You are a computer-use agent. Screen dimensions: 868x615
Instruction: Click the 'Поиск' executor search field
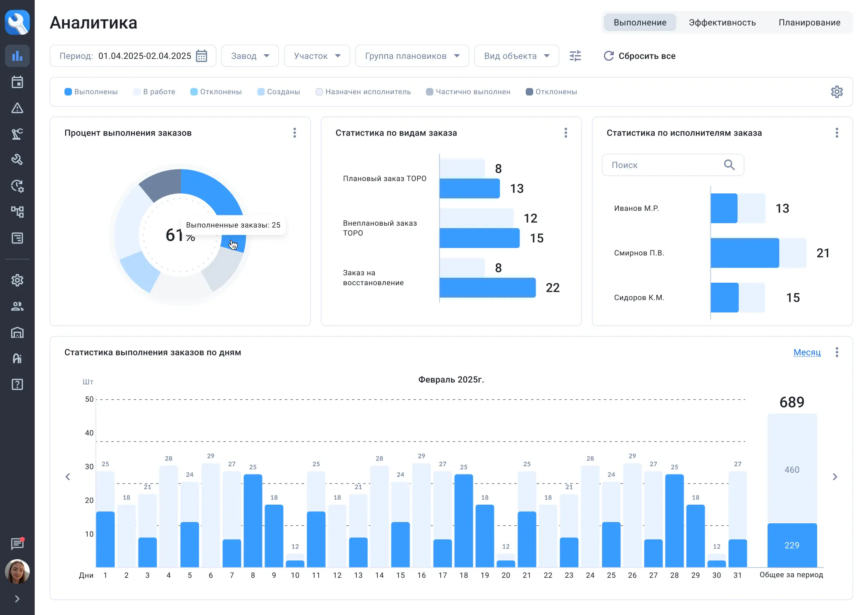point(665,165)
